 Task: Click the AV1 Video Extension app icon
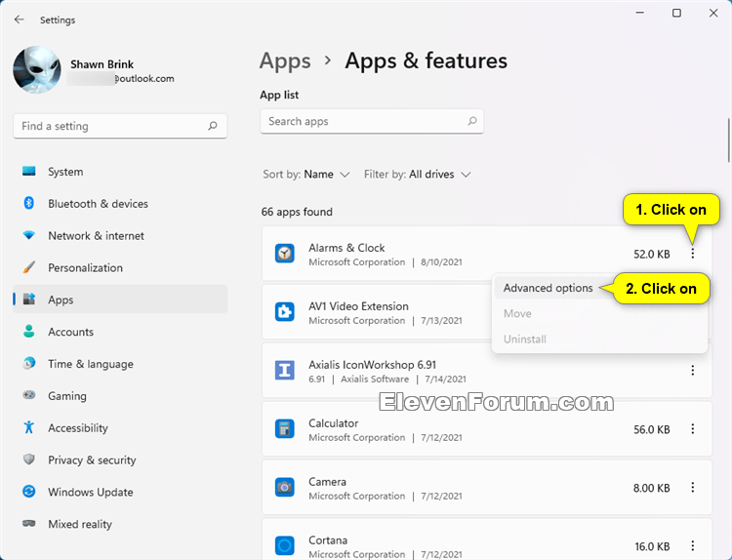click(284, 312)
